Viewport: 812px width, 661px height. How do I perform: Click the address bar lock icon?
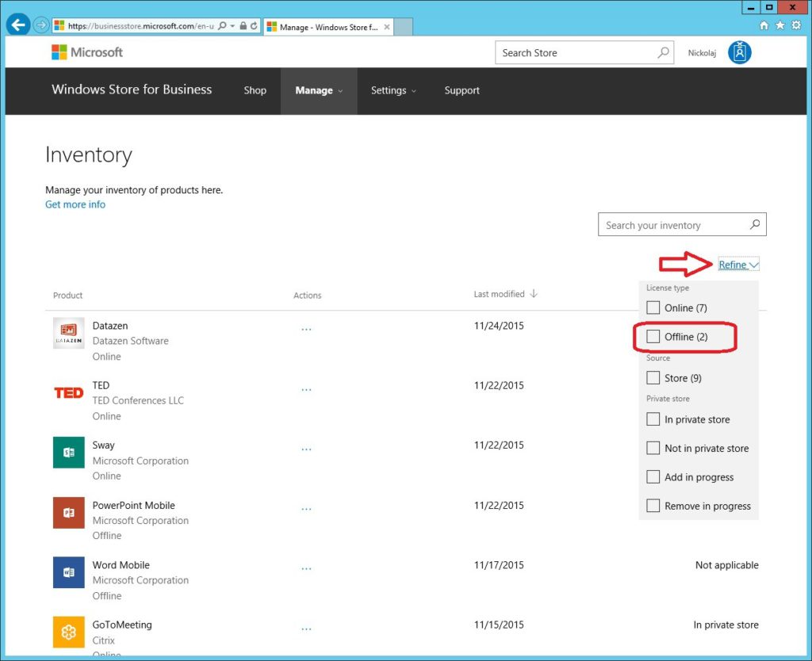243,25
